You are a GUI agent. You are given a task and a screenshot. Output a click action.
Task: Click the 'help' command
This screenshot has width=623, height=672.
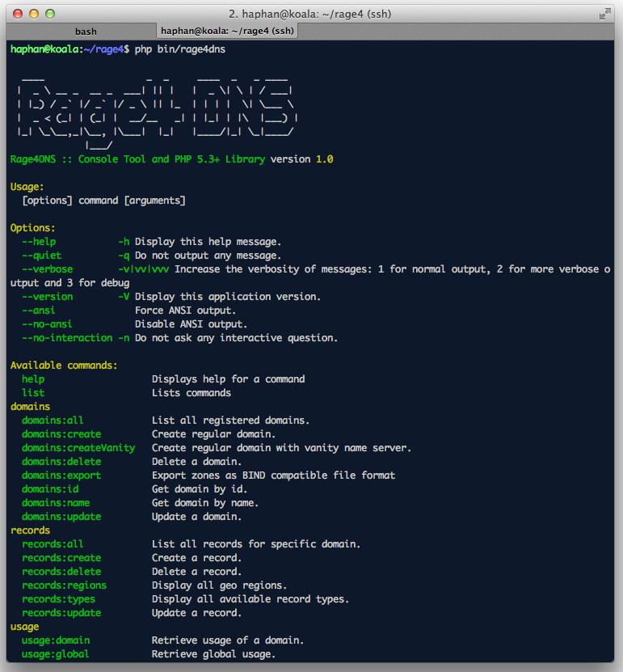click(x=33, y=378)
